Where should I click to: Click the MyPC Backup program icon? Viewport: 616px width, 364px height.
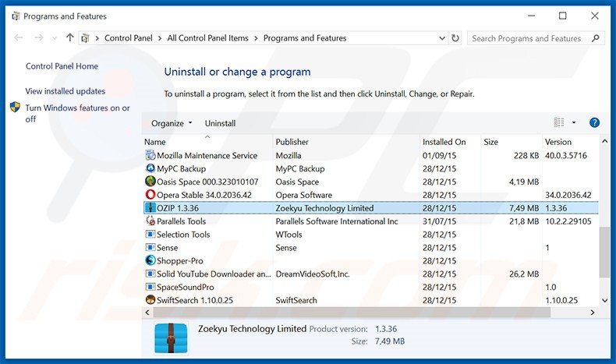150,168
